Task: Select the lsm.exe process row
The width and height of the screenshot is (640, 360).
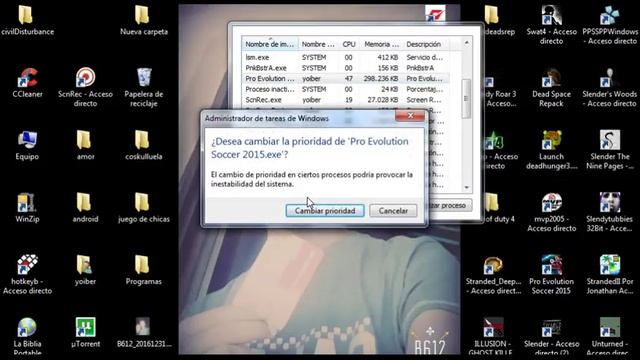Action: (x=345, y=58)
